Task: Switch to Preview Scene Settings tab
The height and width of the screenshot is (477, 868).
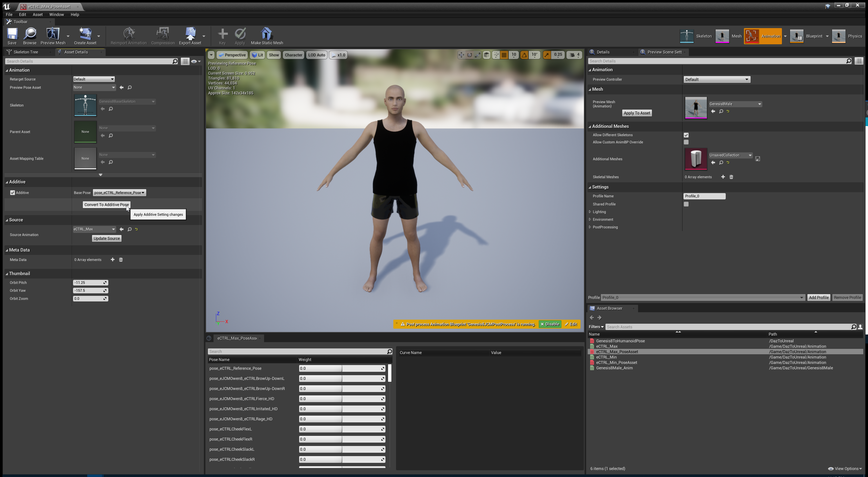Action: click(x=664, y=52)
